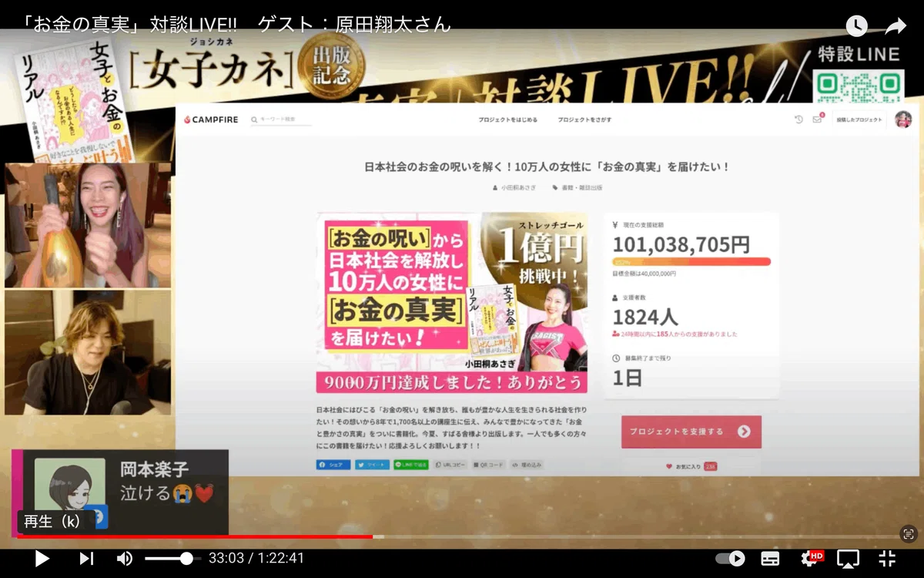Click the URLコピー button
This screenshot has height=578, width=924.
click(x=450, y=465)
